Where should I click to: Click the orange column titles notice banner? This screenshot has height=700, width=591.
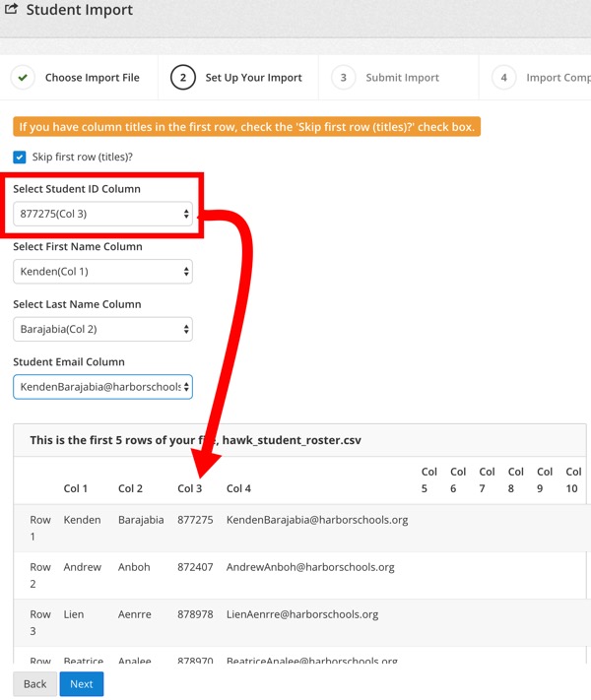click(x=246, y=127)
